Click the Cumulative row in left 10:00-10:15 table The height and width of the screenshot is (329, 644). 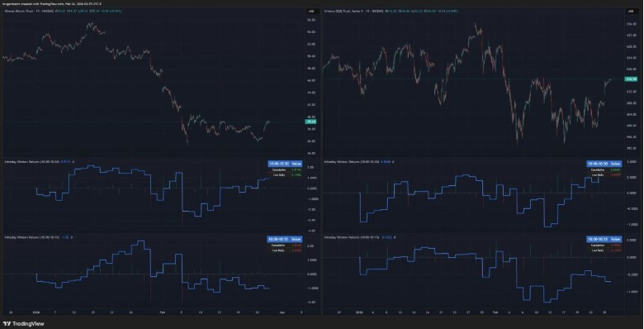click(x=285, y=246)
